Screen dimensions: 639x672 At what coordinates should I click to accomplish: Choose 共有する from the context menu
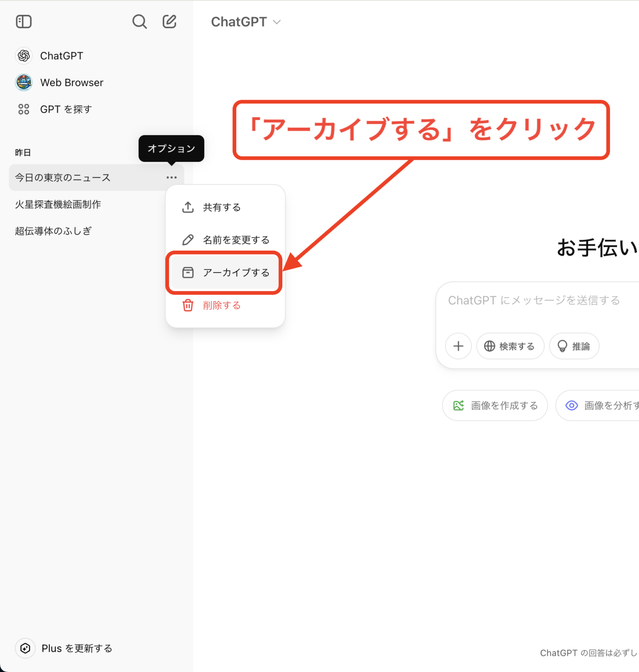[222, 207]
